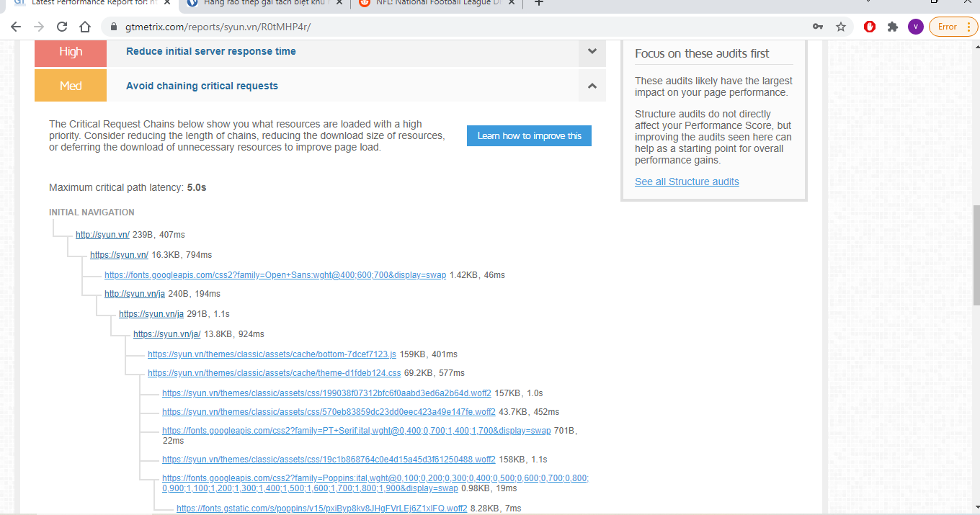Expand Reduce initial server response time audit

pos(592,51)
